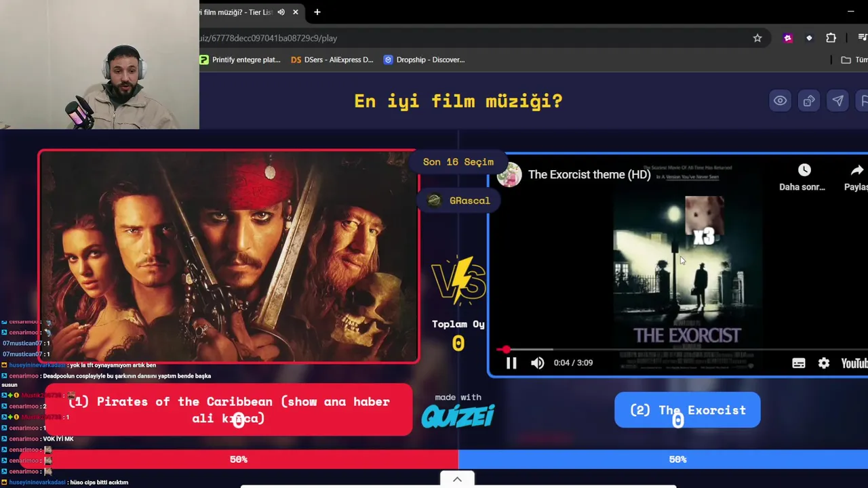Image resolution: width=868 pixels, height=488 pixels.
Task: Open the pink extension icon in toolbar
Action: click(787, 38)
